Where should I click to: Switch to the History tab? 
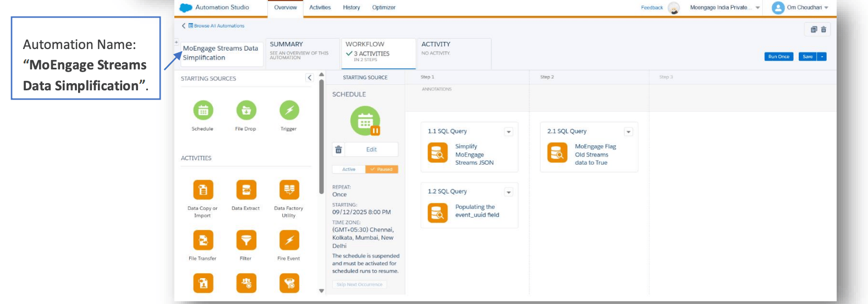351,8
